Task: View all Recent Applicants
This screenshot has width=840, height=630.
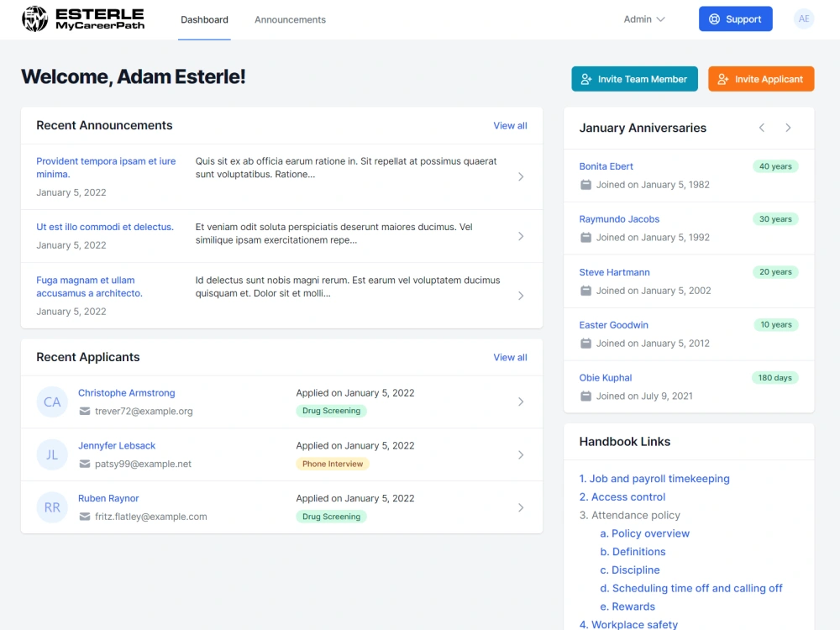Action: pos(510,357)
